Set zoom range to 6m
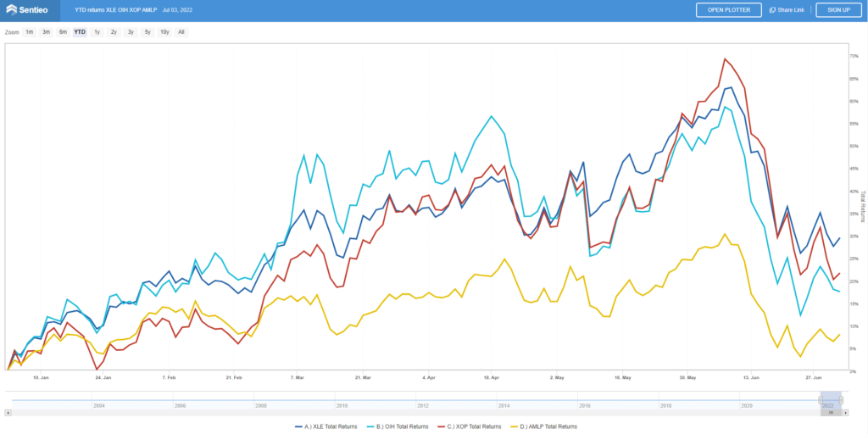Screen dimensions: 868x434 63,32
